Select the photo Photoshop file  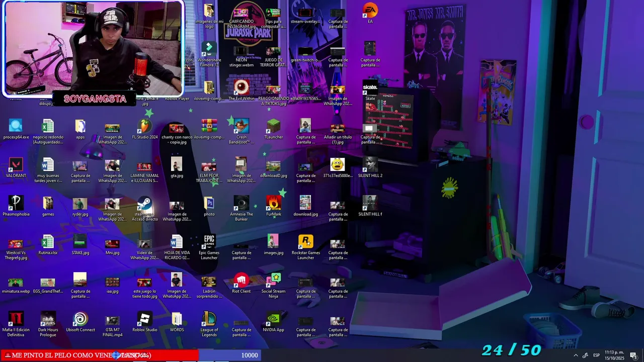209,206
